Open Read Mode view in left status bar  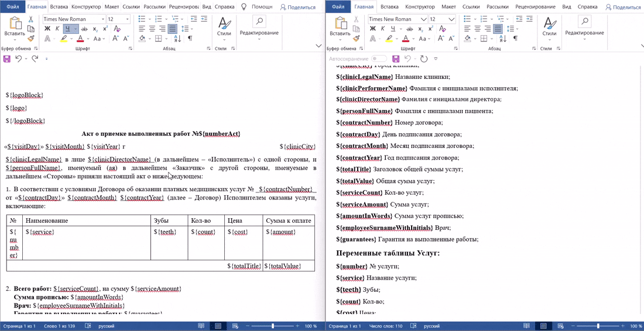click(x=201, y=326)
